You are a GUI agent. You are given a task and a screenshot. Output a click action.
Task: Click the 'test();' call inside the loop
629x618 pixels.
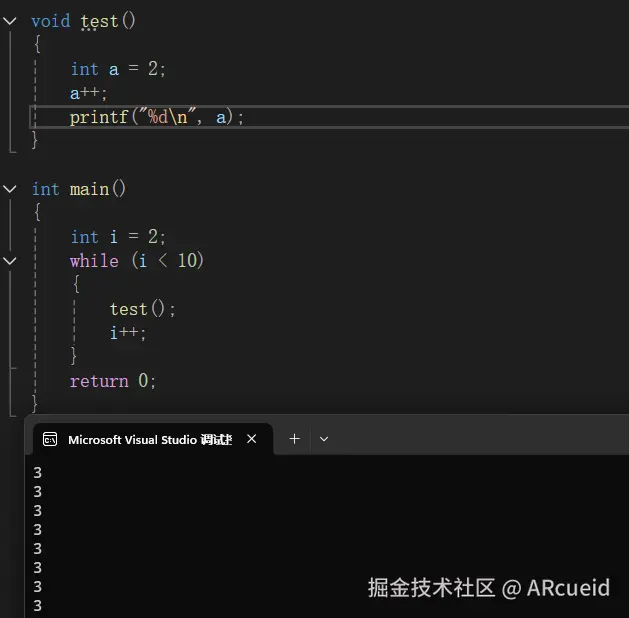(142, 309)
